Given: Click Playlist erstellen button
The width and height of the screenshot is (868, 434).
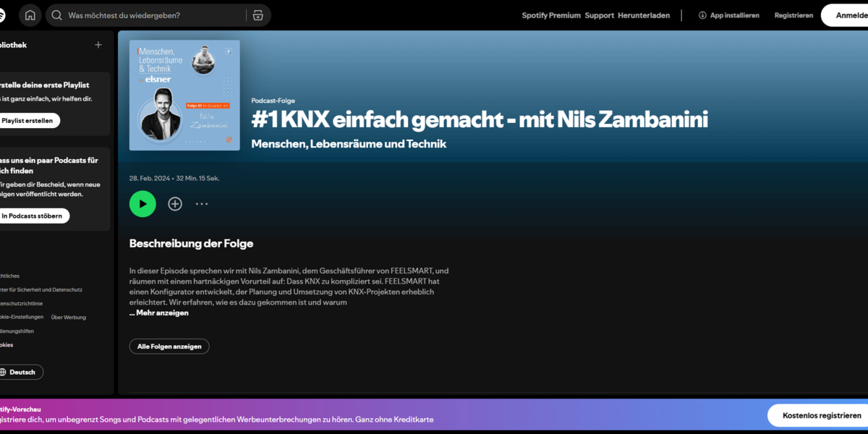Looking at the screenshot, I should 27,121.
